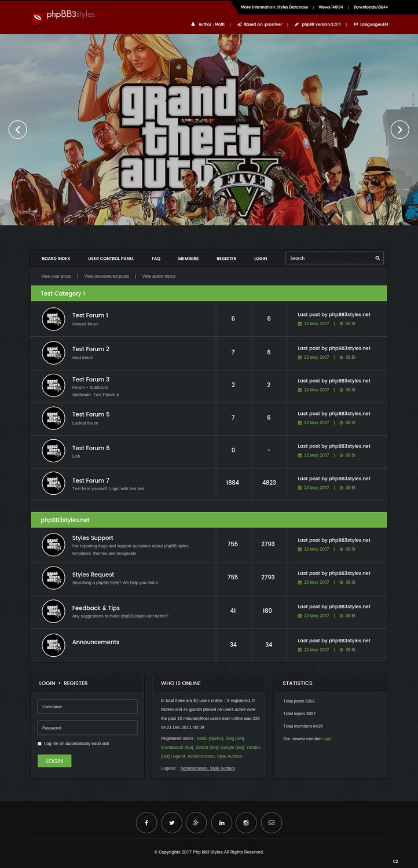
Task: Open the Twitter footer icon
Action: coord(172,823)
